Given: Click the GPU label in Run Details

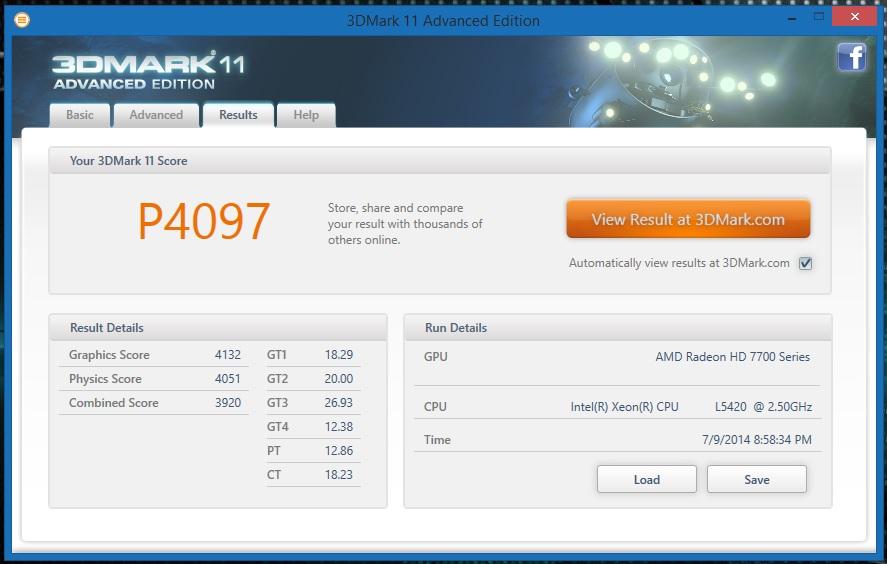Looking at the screenshot, I should 436,357.
